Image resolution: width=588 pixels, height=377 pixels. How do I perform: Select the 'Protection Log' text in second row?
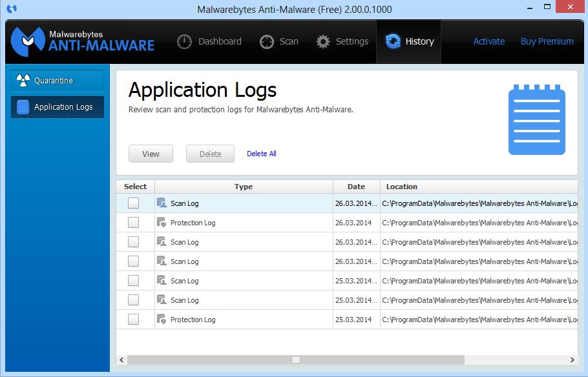point(193,223)
